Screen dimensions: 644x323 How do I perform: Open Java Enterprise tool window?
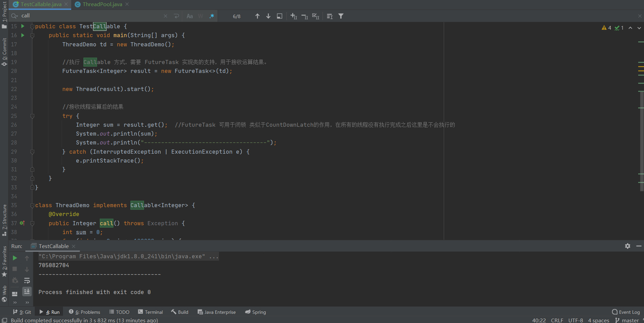click(x=217, y=312)
